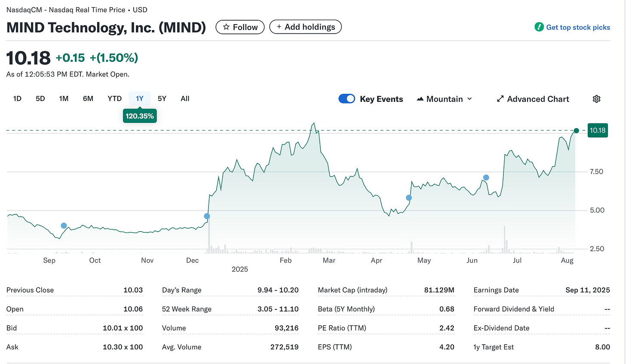
Task: Choose the YTD range tab
Action: tap(115, 98)
